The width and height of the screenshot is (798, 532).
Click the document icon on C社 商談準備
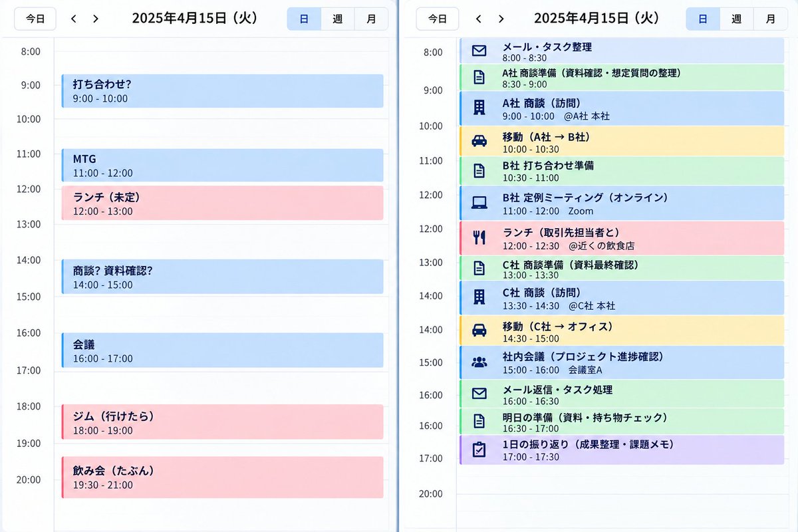pyautogui.click(x=479, y=268)
